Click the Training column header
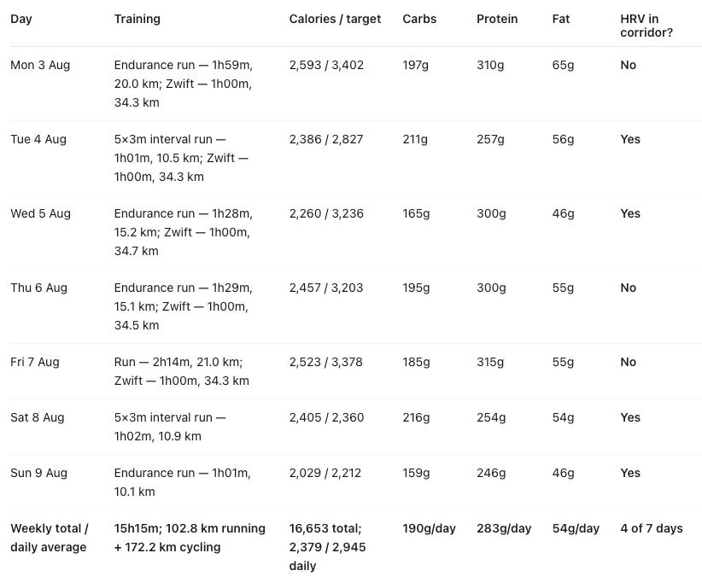 137,20
